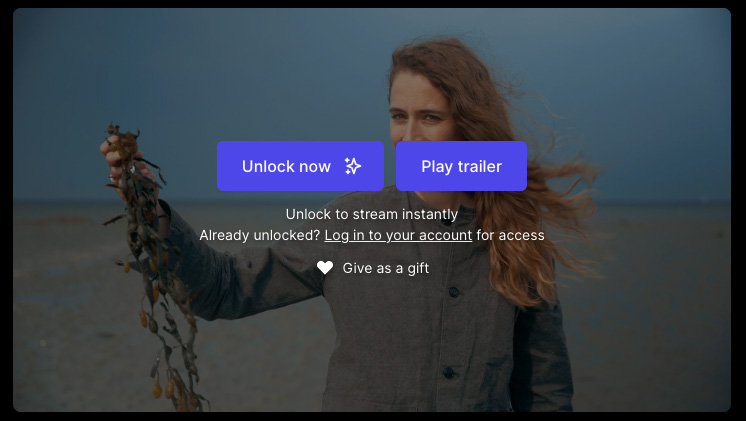Click the 'Already unlocked?' text
Screen dimensions: 746x421
click(x=260, y=235)
